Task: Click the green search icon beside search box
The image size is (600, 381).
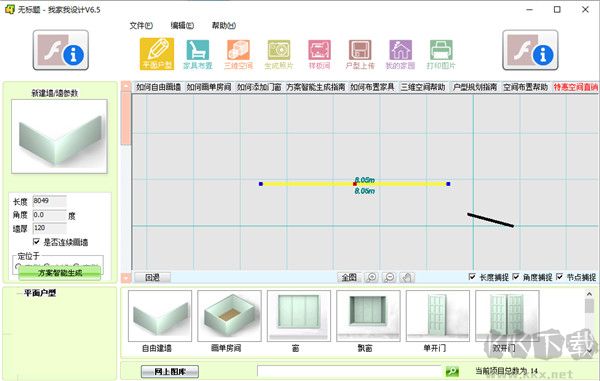Action: [452, 371]
